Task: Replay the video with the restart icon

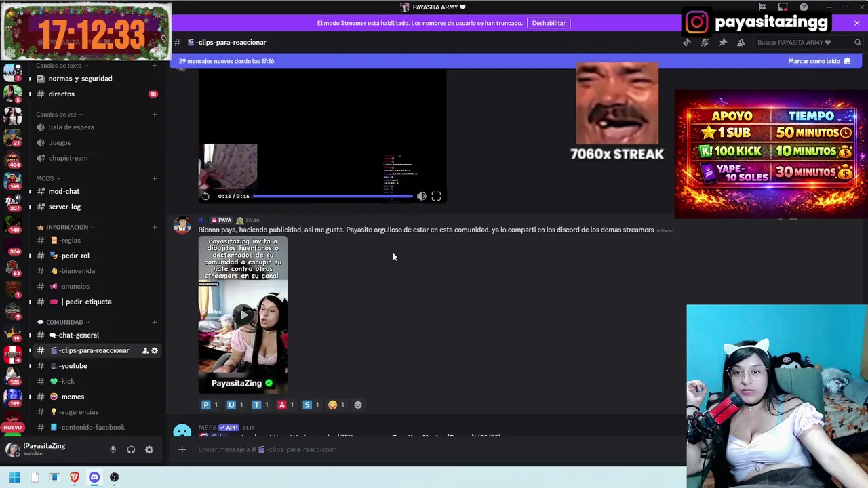Action: [x=205, y=196]
